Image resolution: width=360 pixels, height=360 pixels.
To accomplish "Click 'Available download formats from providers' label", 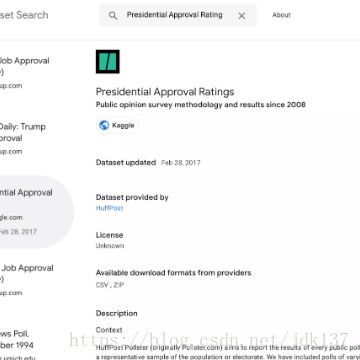I will pyautogui.click(x=173, y=273).
